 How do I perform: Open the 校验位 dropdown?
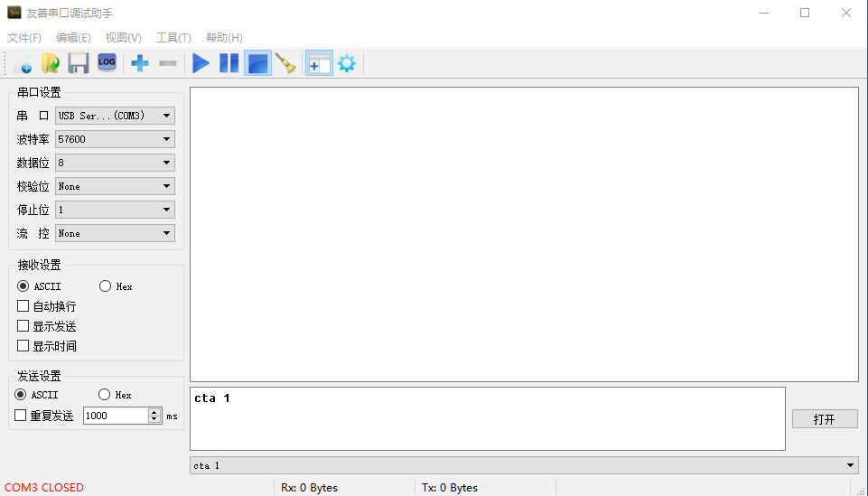[115, 186]
